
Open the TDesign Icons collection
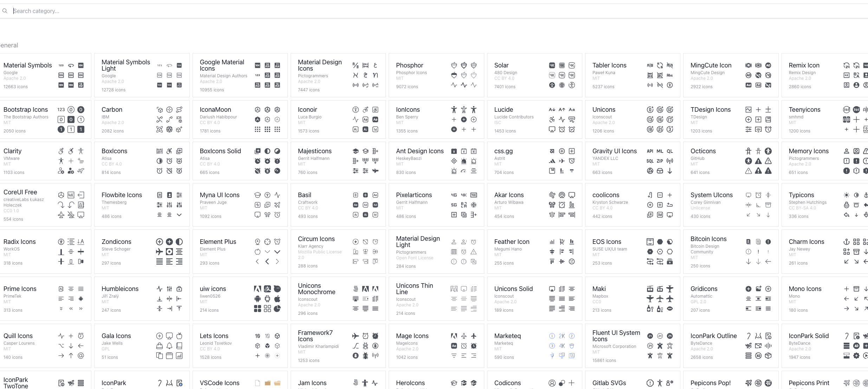click(x=731, y=119)
